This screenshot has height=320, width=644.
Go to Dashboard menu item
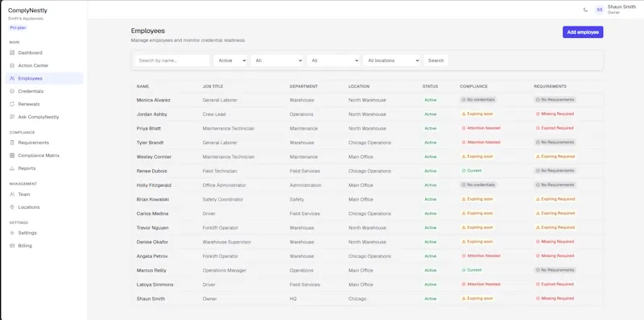[x=44, y=52]
